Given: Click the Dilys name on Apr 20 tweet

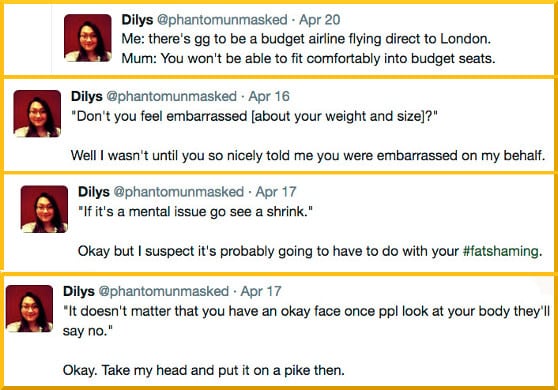Looking at the screenshot, I should point(137,20).
